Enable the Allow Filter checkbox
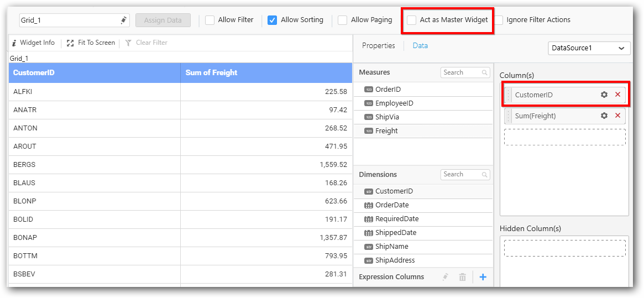The width and height of the screenshot is (644, 298). pyautogui.click(x=210, y=20)
